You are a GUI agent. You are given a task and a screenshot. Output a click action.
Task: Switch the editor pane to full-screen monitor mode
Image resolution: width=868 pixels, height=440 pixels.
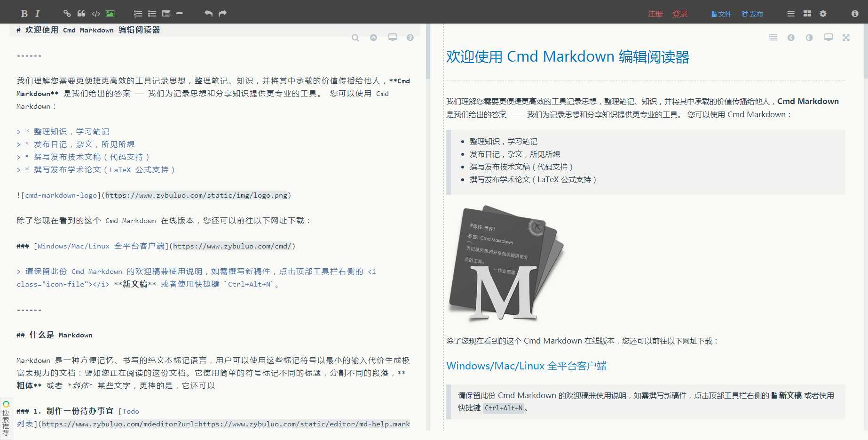pos(393,37)
